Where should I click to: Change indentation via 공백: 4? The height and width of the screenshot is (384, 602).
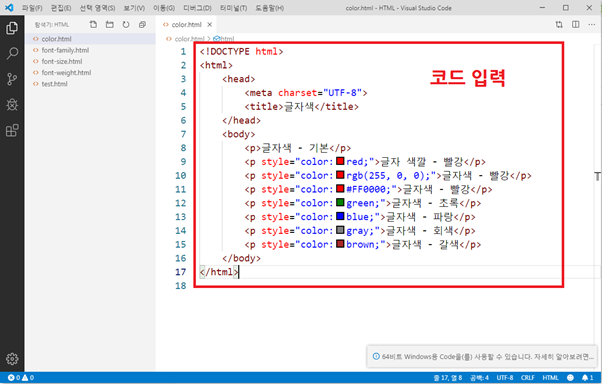pos(479,378)
